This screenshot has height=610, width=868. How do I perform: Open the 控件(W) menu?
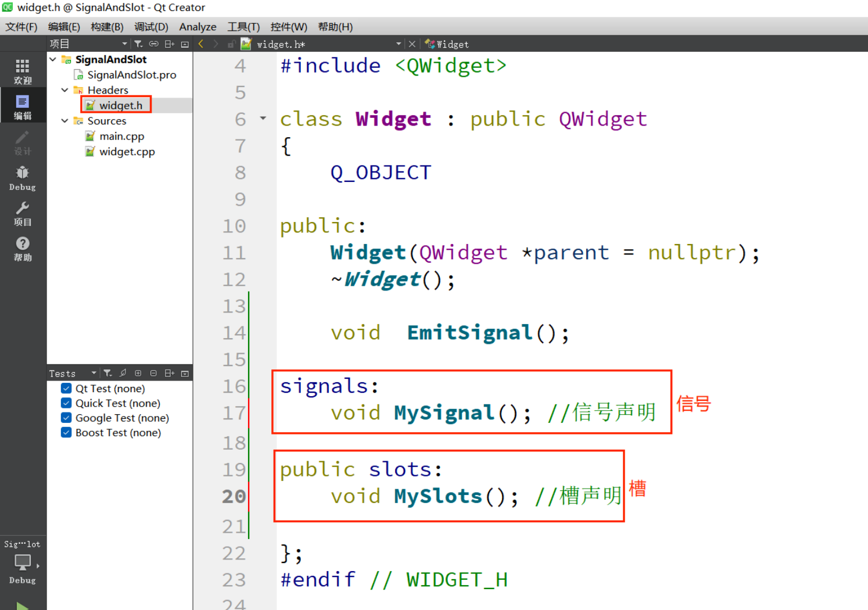(289, 27)
